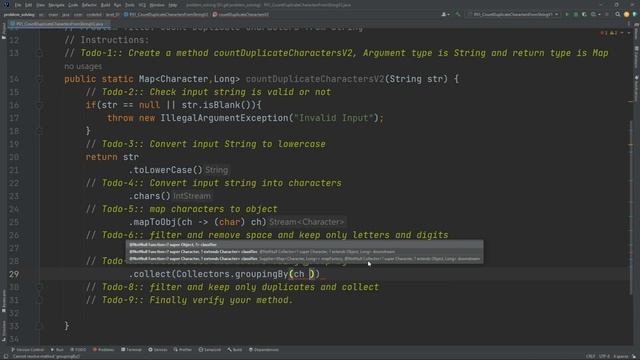Click the countDuplicateCharactersV2 method breadcrumb

(241, 15)
